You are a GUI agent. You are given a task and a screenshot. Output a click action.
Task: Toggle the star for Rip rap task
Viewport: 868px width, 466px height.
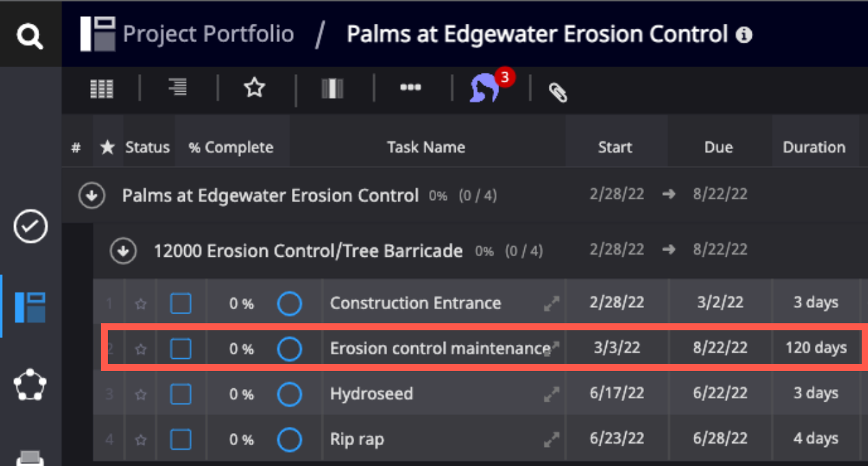pos(141,440)
